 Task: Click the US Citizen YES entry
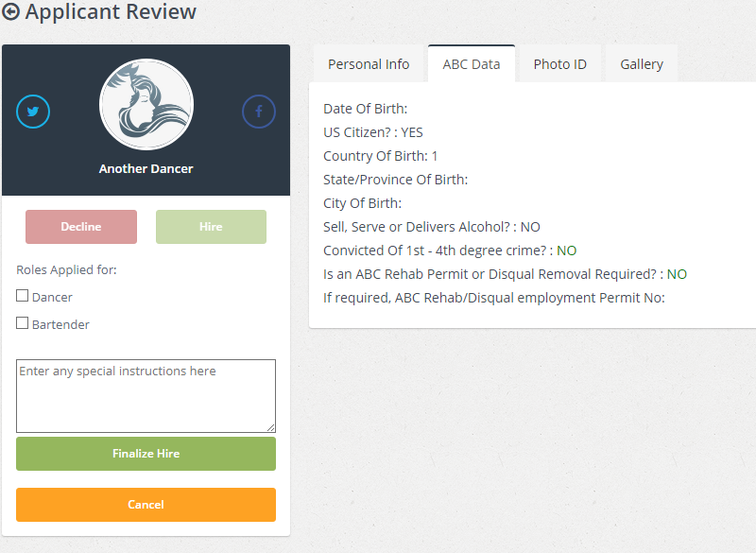(373, 132)
